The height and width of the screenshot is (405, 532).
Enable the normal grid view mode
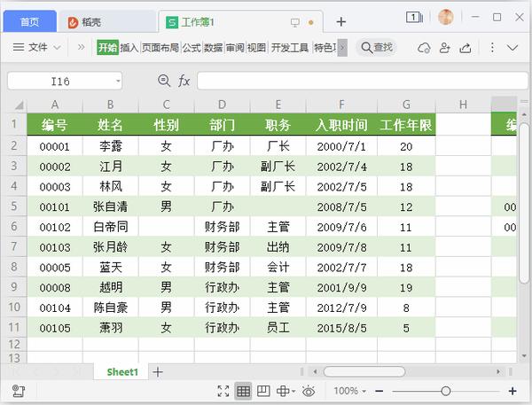243,391
